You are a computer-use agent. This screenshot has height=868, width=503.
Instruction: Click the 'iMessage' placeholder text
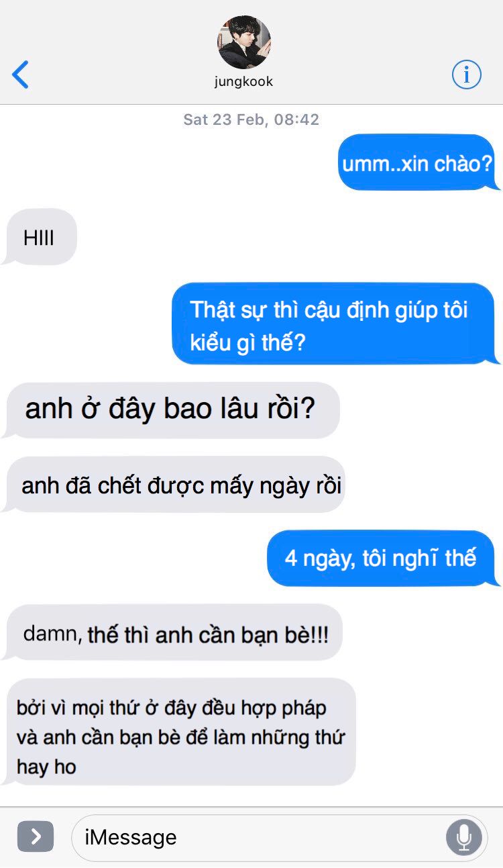coord(131,837)
